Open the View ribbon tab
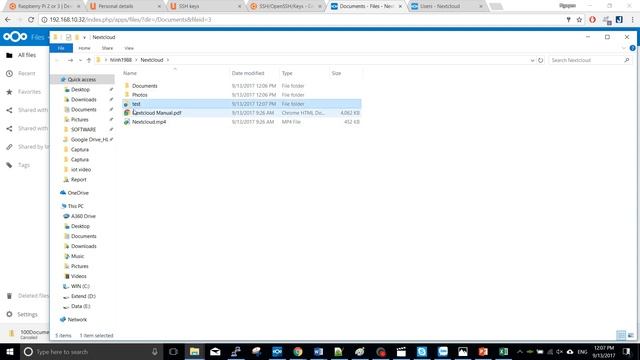The image size is (640, 360). point(129,48)
